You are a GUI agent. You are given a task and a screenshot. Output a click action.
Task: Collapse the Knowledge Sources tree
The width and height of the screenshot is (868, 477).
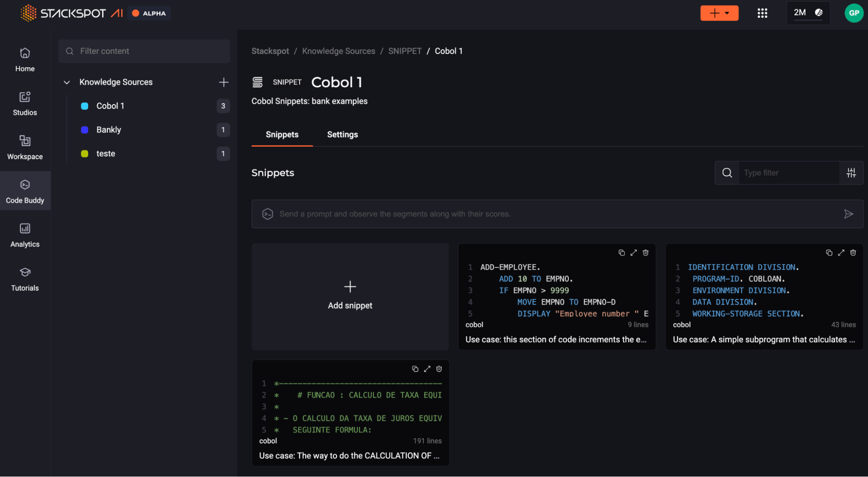tap(67, 82)
